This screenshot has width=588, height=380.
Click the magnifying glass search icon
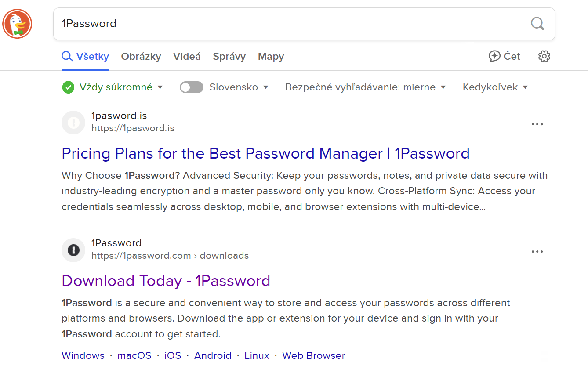coord(537,24)
